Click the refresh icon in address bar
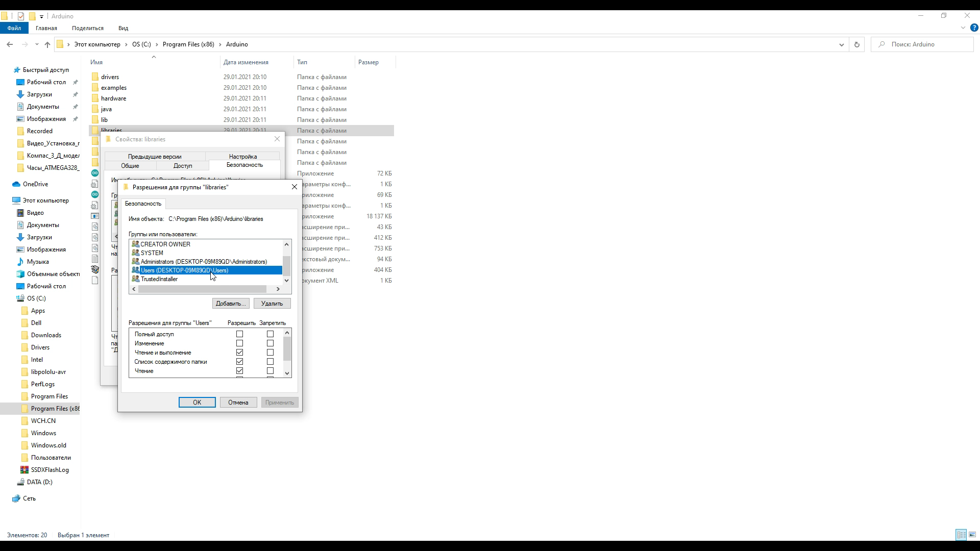The height and width of the screenshot is (551, 980). 857,45
